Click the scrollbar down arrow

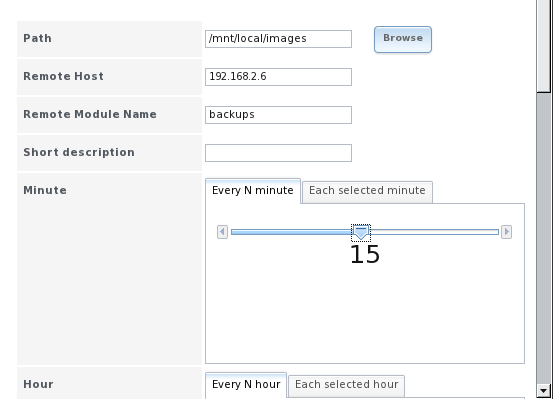point(543,391)
